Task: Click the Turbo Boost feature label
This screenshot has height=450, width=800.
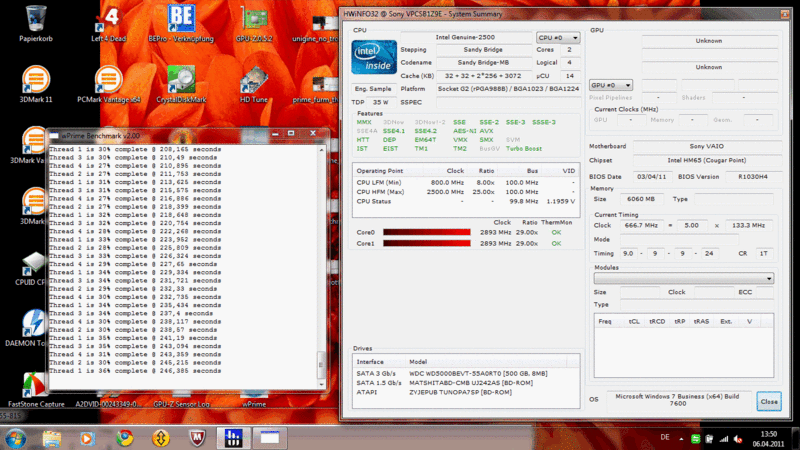Action: pos(523,148)
